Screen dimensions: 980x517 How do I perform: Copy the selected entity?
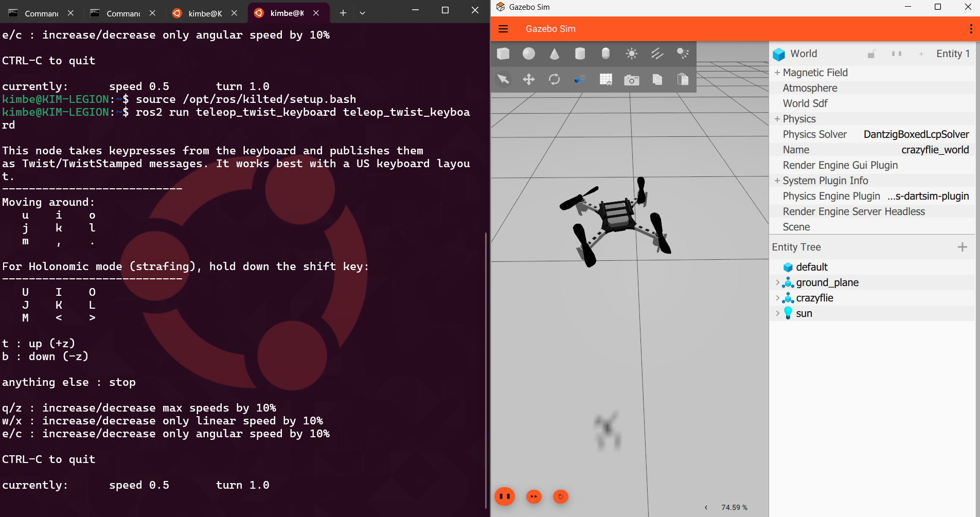[x=657, y=79]
